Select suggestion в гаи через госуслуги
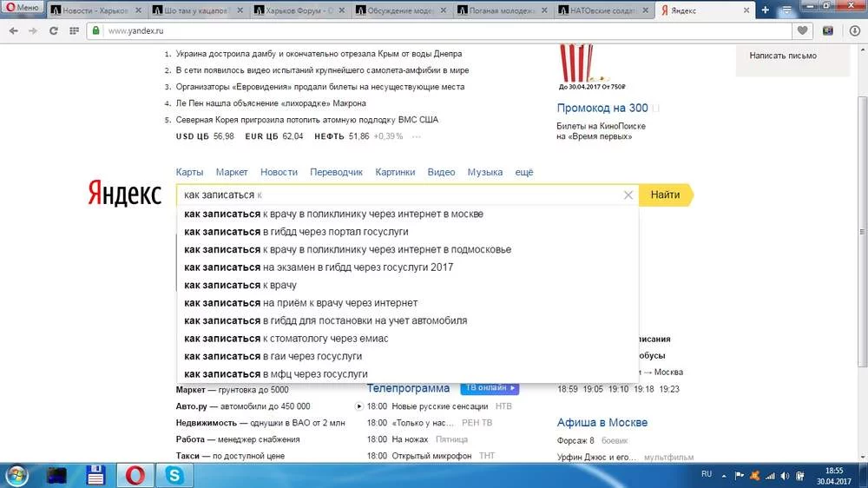 click(x=407, y=356)
